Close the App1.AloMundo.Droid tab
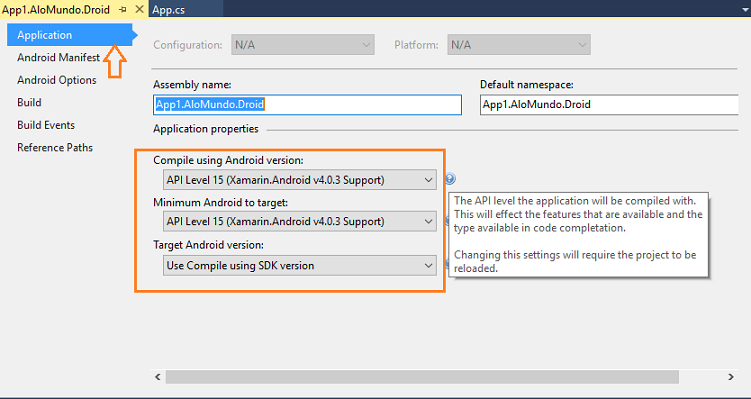Screen dimensions: 751x399 (x=139, y=9)
